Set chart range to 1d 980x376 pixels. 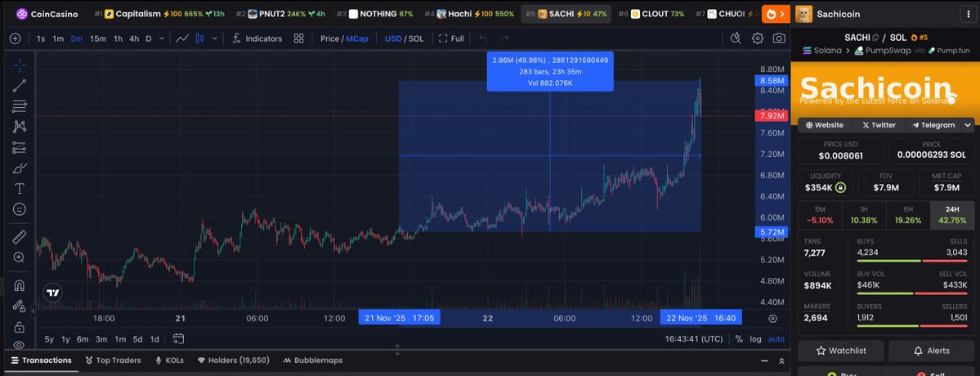pyautogui.click(x=154, y=339)
